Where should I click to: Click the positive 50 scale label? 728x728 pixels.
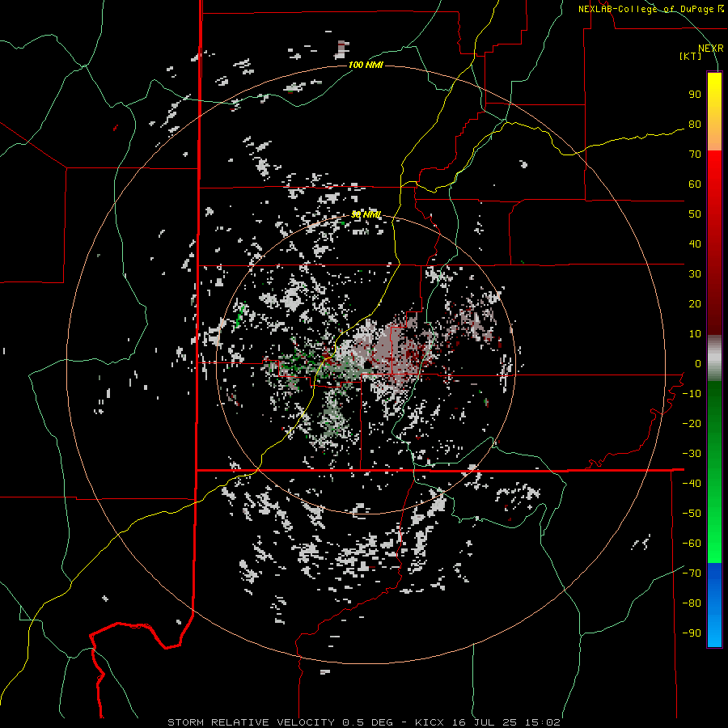695,214
